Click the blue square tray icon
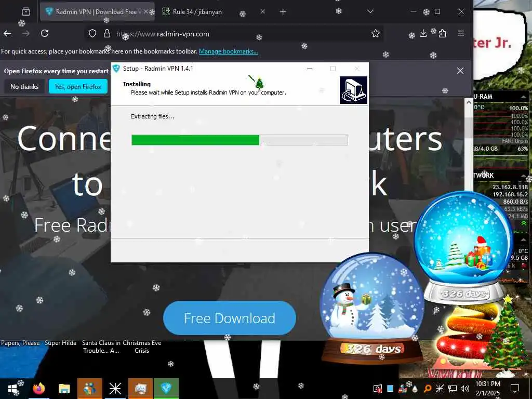 click(390, 389)
